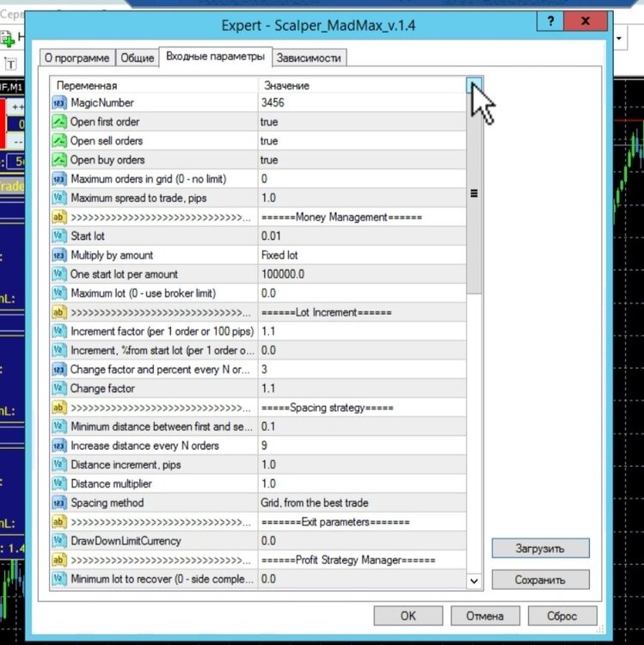Click the icon beside Increment, % from start lot
Image resolution: width=644 pixels, height=645 pixels.
tap(58, 350)
